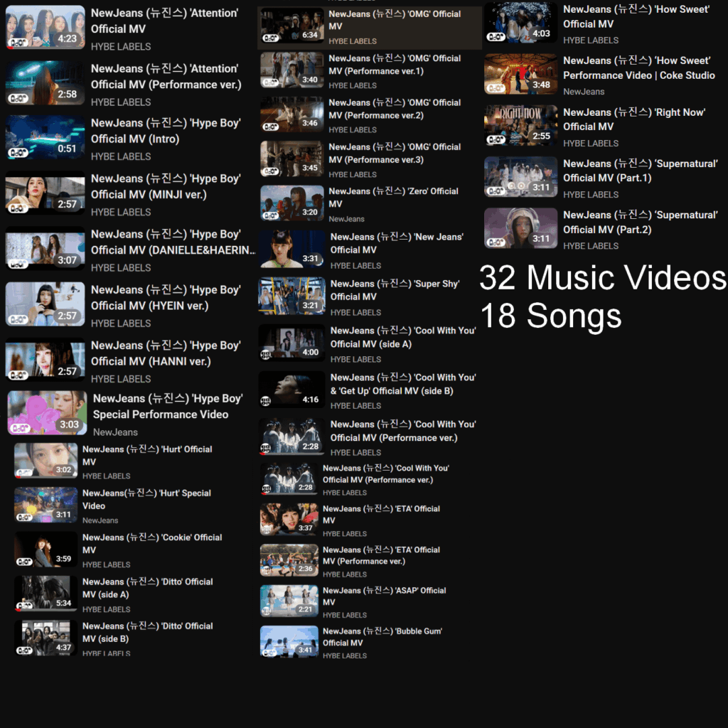Viewport: 728px width, 728px height.
Task: Click the 'ETA' Official MV (Performance ver.) title
Action: [381, 555]
